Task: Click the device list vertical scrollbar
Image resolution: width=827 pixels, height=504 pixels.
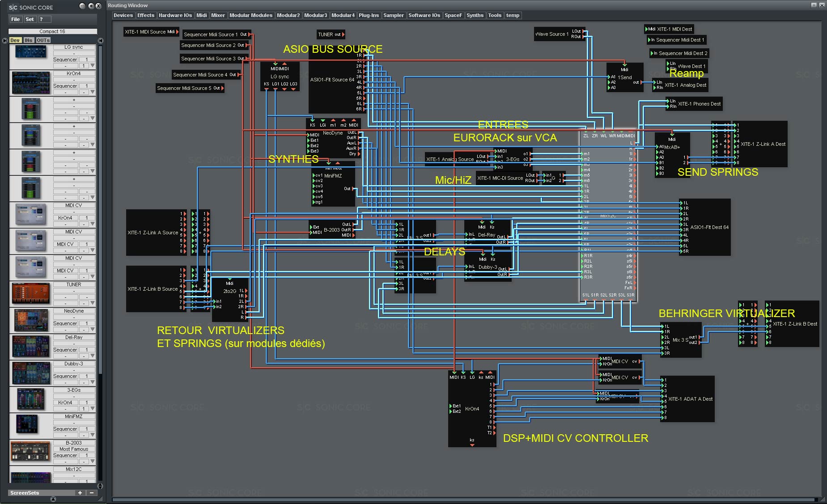Action: pos(100,210)
